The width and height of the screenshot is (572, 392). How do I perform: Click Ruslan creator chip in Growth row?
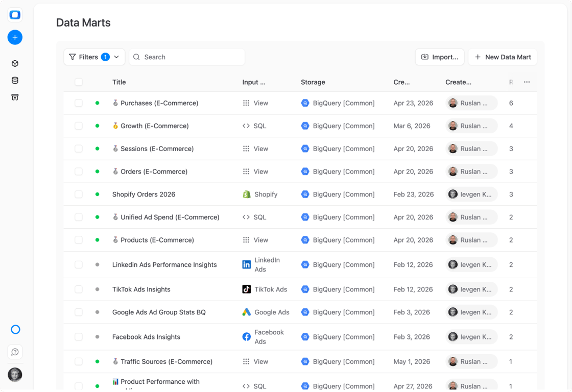click(x=471, y=126)
